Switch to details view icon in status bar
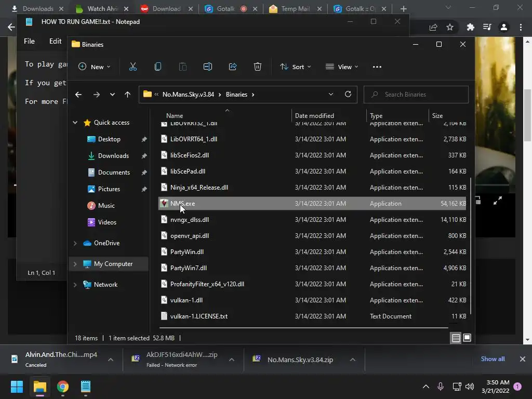The height and width of the screenshot is (399, 532). pos(456,338)
